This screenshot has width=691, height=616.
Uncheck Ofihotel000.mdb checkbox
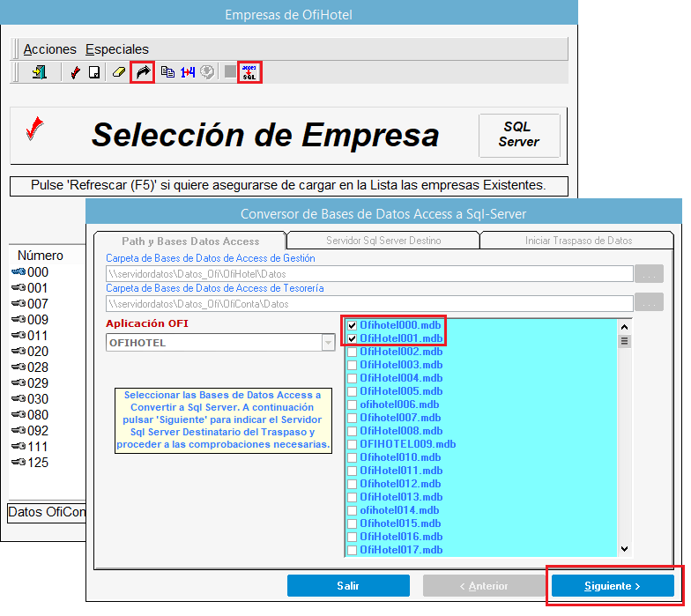(353, 326)
